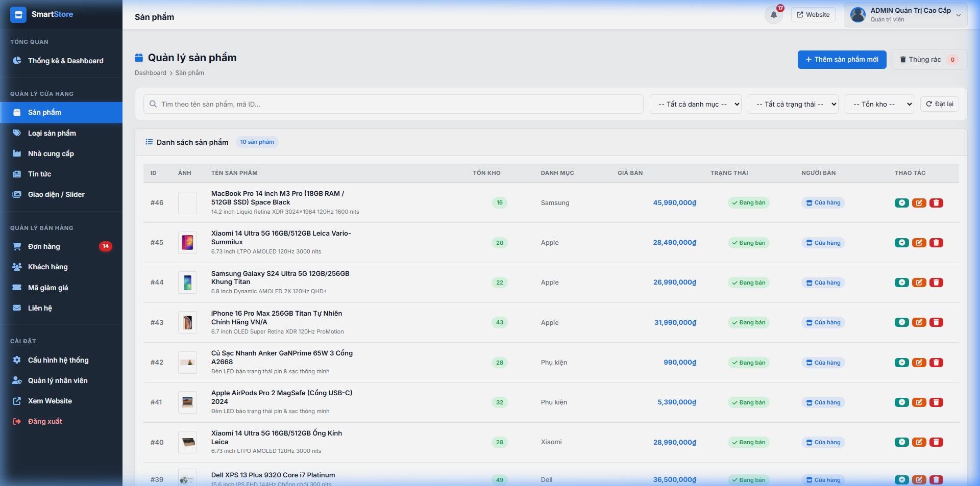Screen dimensions: 980x486
Task: Click the Đặt lại reset button
Action: tap(940, 104)
